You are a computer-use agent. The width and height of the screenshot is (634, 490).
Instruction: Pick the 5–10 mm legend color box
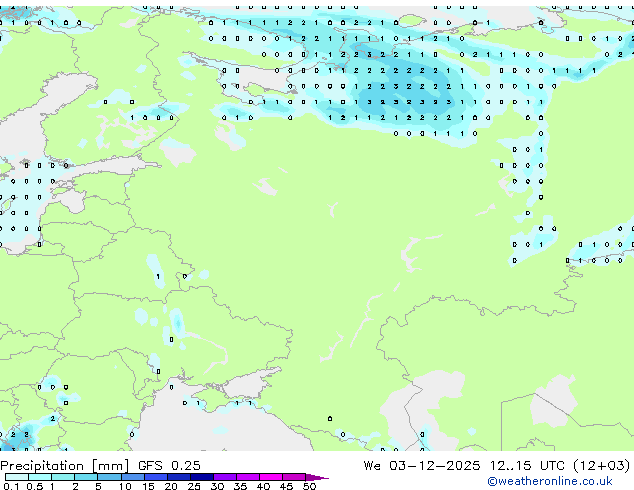(109, 477)
